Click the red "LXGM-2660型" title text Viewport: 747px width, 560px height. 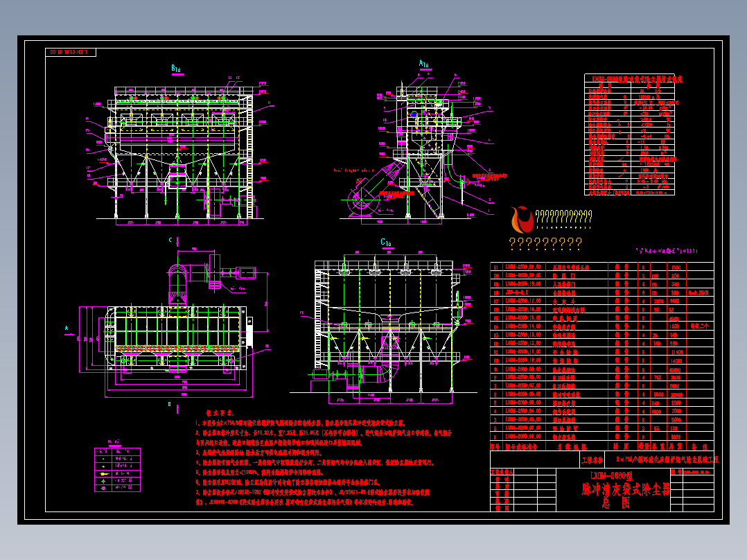pyautogui.click(x=611, y=475)
